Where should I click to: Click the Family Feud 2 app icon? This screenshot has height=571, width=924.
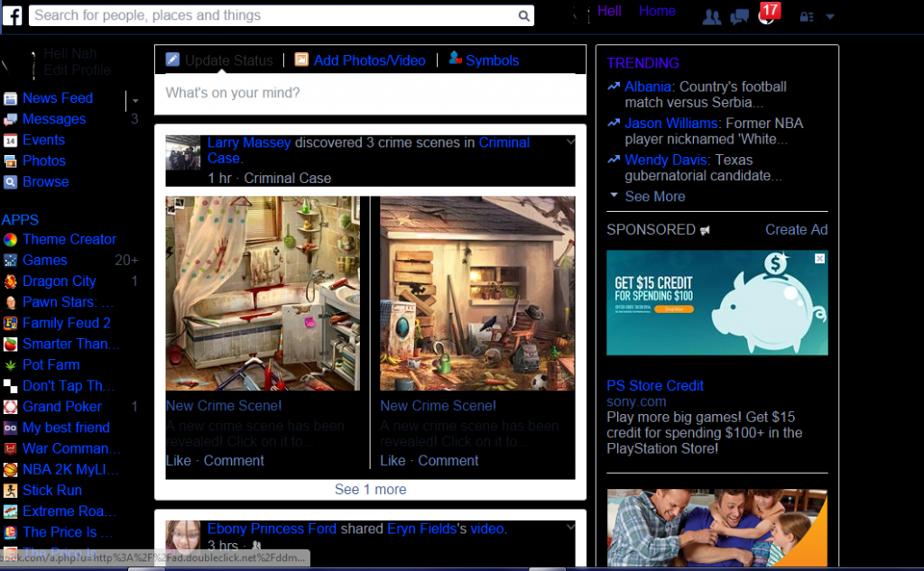10,324
